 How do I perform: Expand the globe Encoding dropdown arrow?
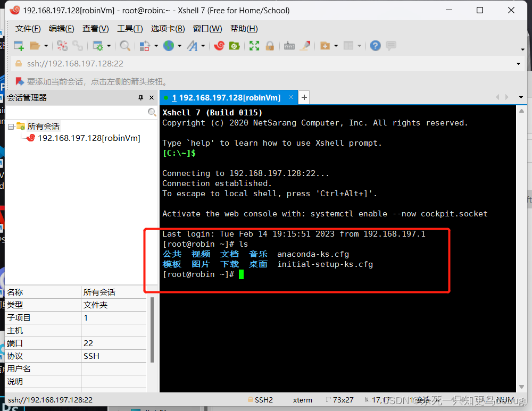tap(179, 46)
